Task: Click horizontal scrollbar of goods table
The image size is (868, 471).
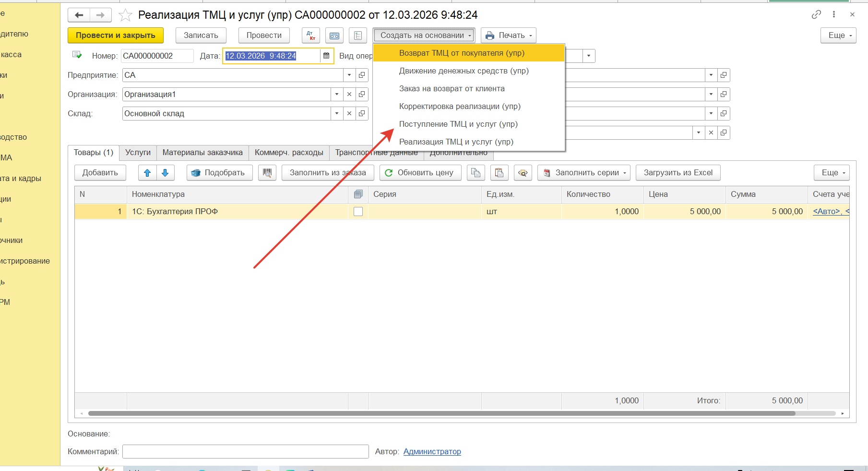Action: click(441, 413)
